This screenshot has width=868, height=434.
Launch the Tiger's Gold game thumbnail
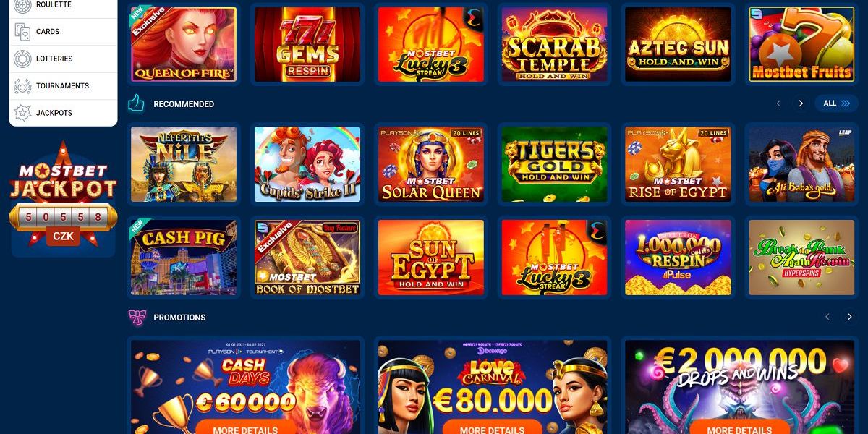tap(555, 164)
